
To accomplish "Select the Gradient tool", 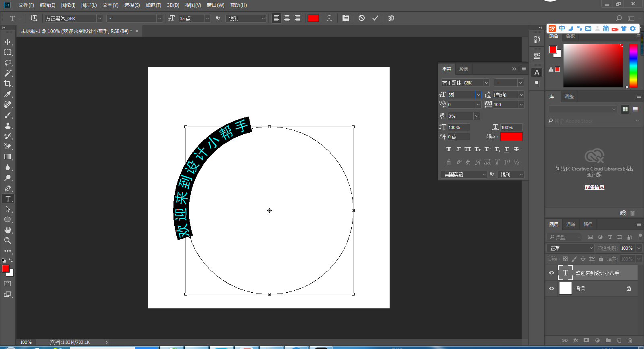I will 8,157.
